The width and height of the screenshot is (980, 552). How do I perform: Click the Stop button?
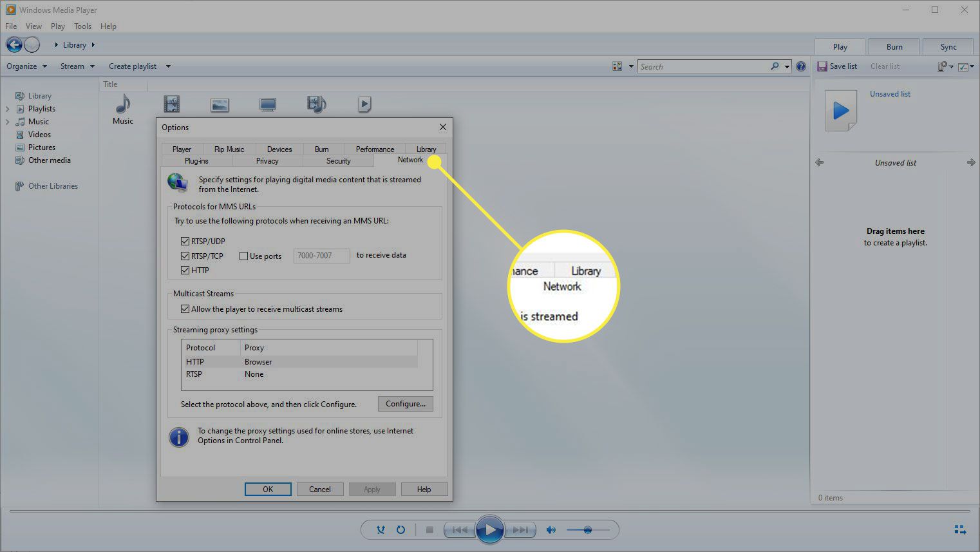click(x=429, y=530)
